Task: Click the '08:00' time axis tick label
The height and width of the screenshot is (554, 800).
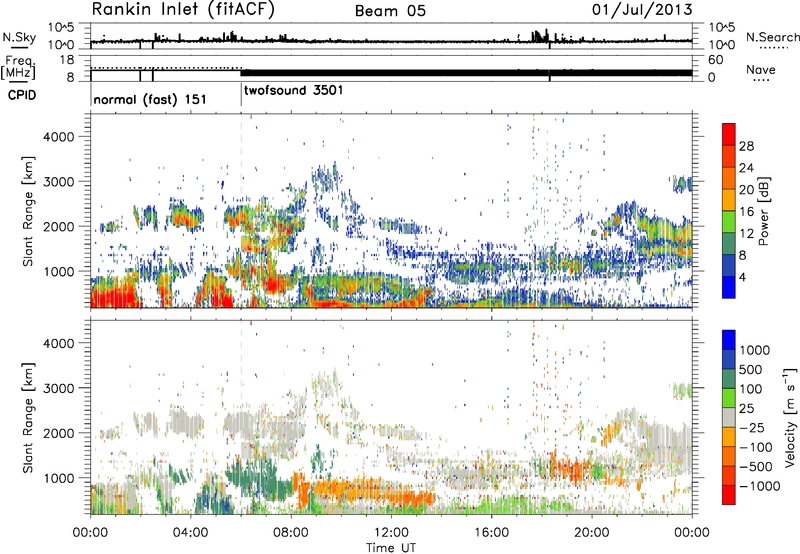Action: [x=291, y=533]
